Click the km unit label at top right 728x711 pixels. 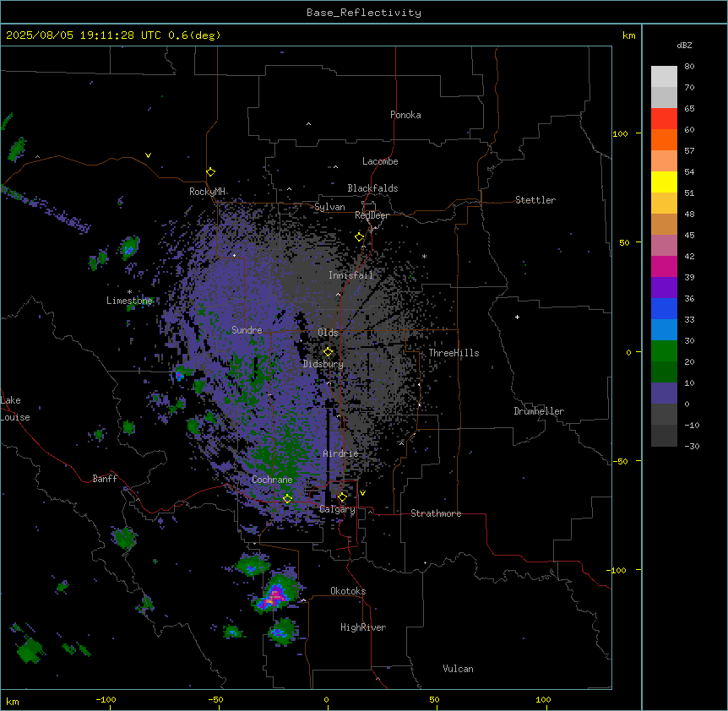(x=629, y=35)
